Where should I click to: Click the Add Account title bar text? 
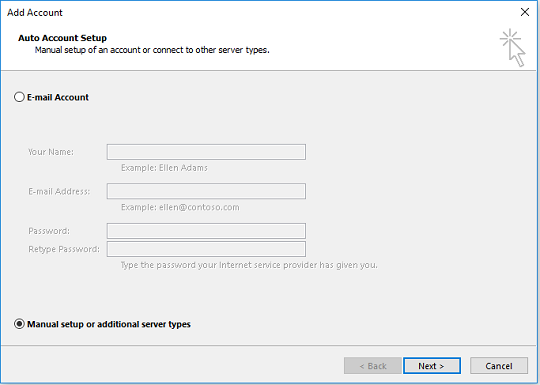[x=35, y=13]
